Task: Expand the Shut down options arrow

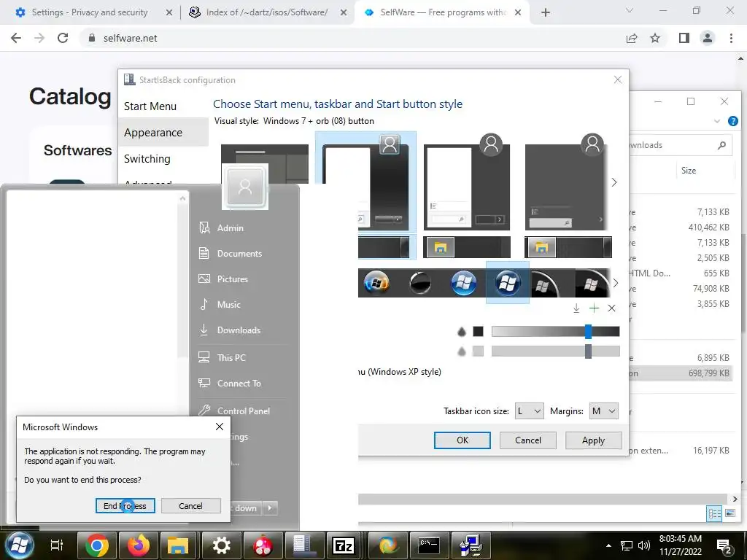Action: (270, 507)
